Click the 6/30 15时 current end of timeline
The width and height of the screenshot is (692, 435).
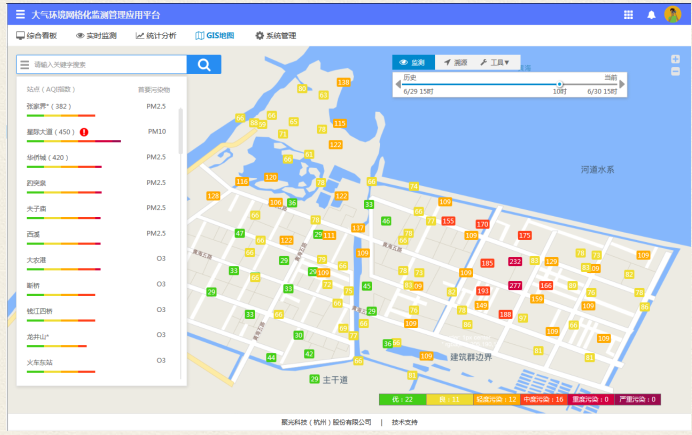click(x=602, y=92)
